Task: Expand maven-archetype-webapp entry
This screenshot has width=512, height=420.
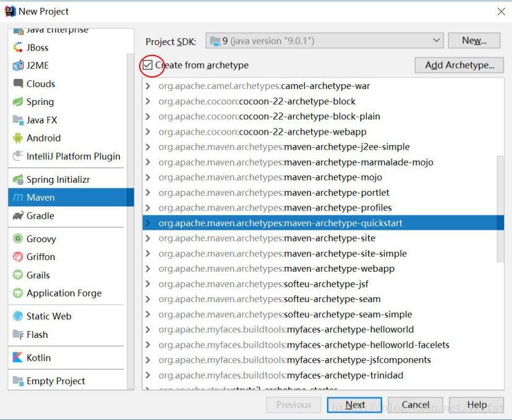Action: click(148, 269)
